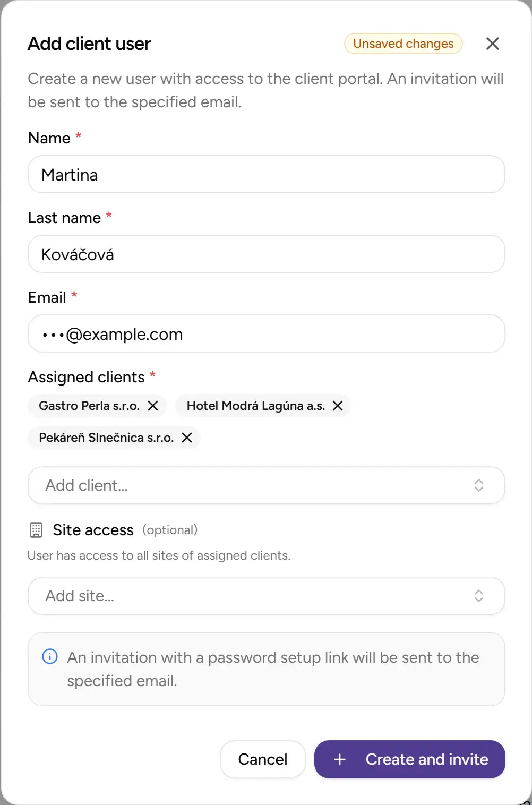532x805 pixels.
Task: Click the chevron on the Add client field
Action: click(478, 485)
